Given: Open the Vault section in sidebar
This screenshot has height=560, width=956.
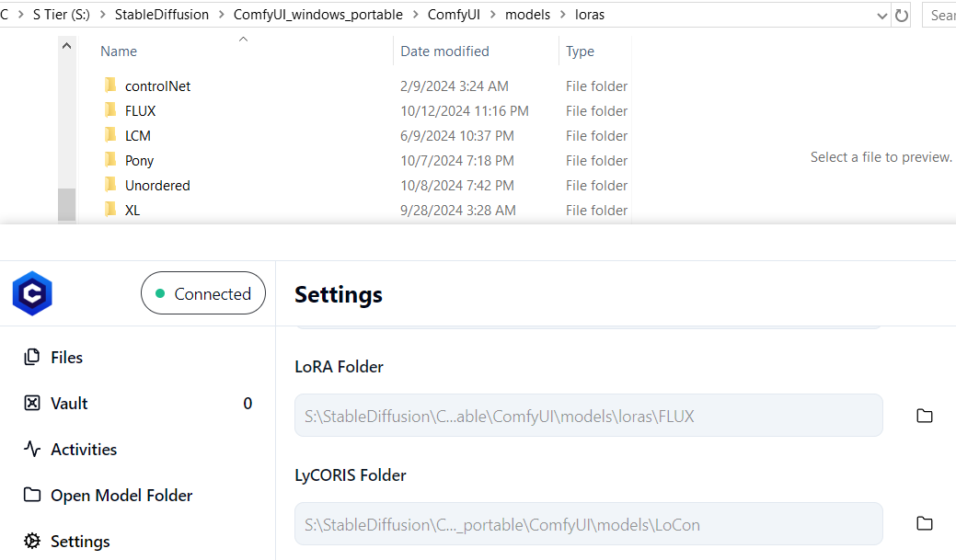Looking at the screenshot, I should pyautogui.click(x=69, y=404).
